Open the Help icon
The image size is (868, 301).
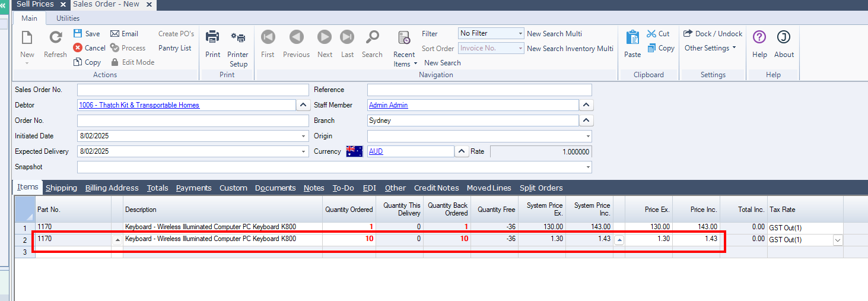pos(759,38)
